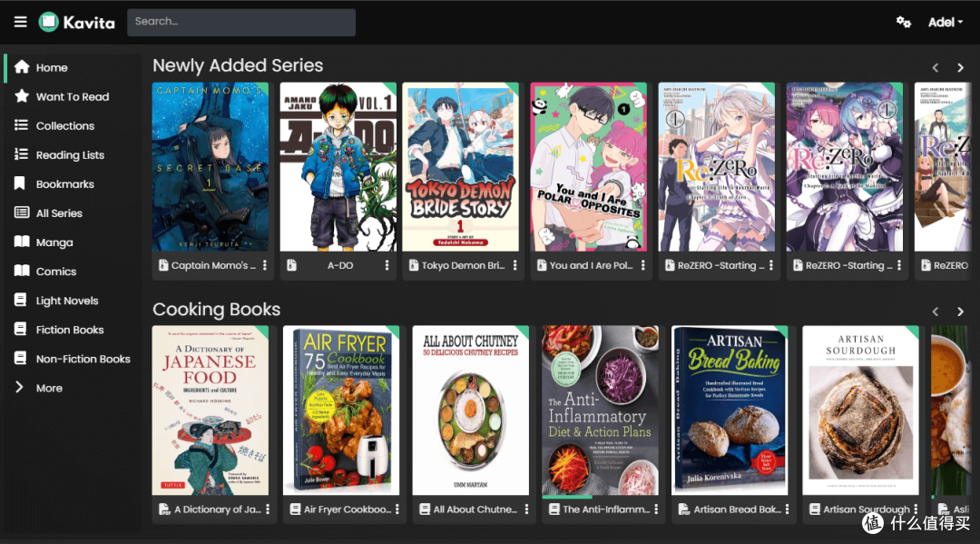Click book icon beside Artisan Sourdough title
Viewport: 980px width, 544px height.
(x=814, y=509)
